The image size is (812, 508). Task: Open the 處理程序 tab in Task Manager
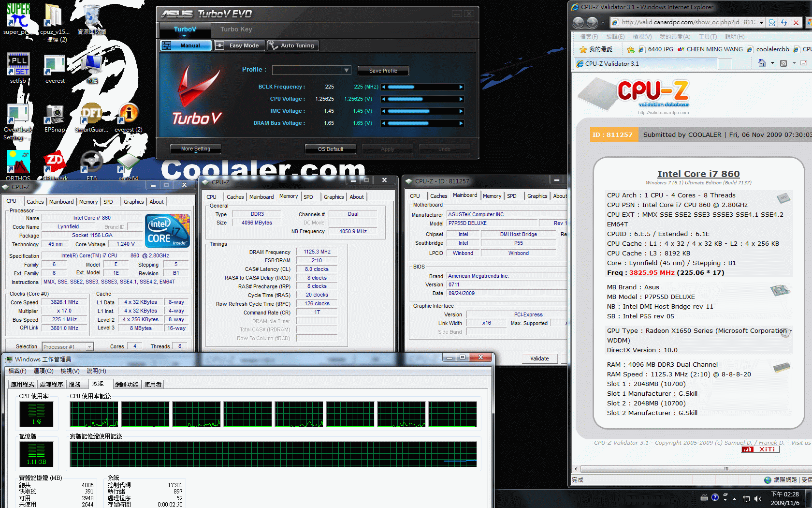(x=52, y=385)
